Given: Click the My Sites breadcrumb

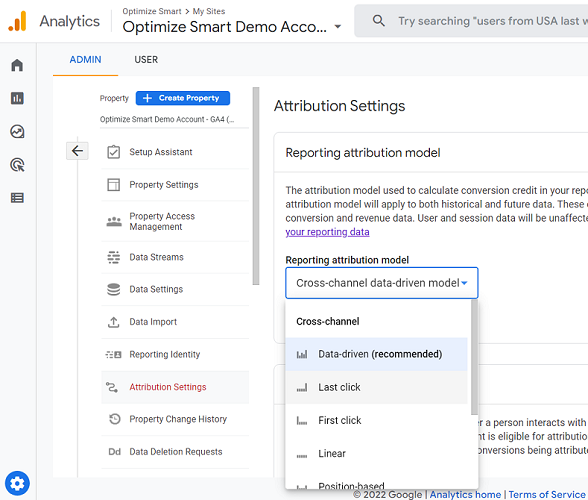Looking at the screenshot, I should coord(209,11).
